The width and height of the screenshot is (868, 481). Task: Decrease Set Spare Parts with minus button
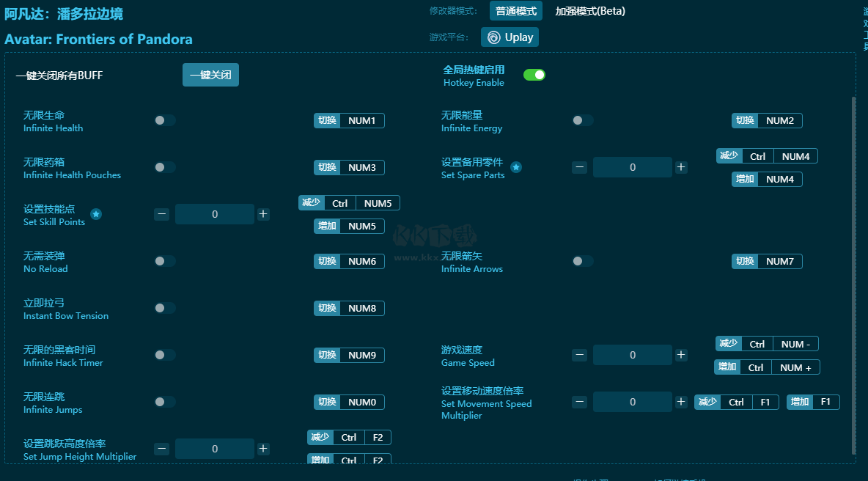click(580, 167)
